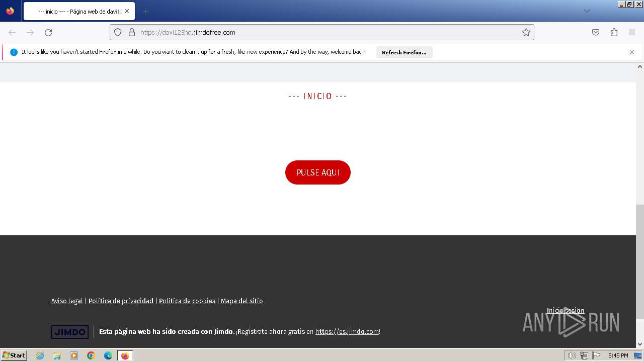Screen dimensions: 644x362
Task: Click the Firefox logo icon in title bar
Action: [10, 11]
